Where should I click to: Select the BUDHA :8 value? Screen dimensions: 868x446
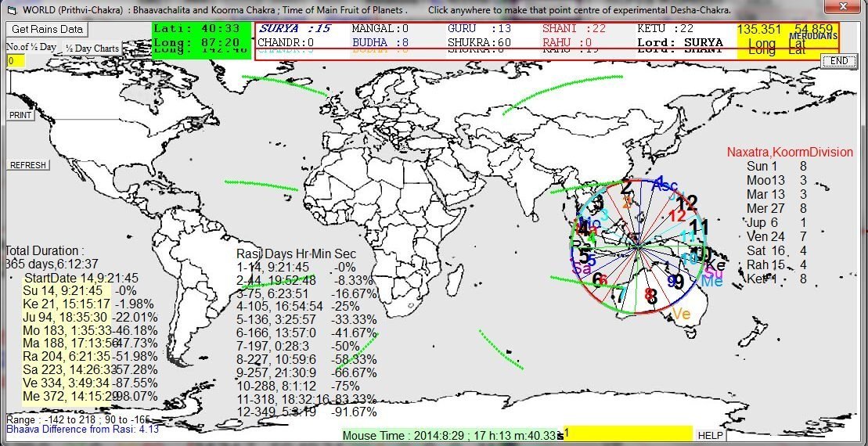381,42
